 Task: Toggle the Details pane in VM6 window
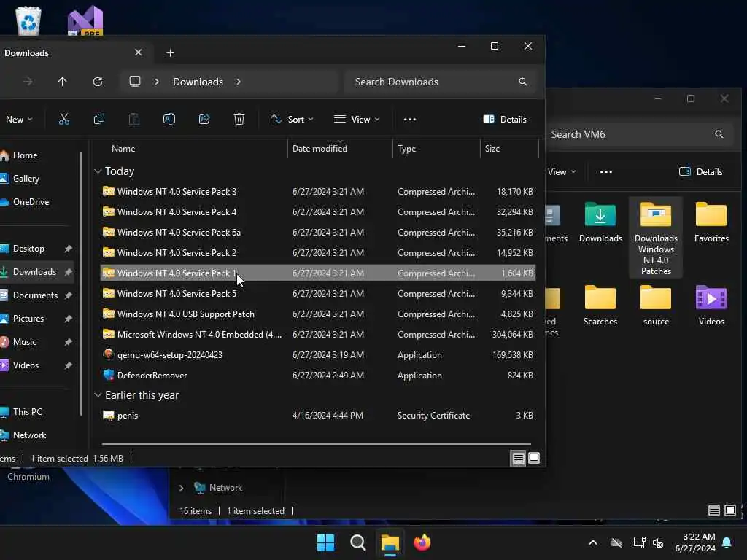pyautogui.click(x=701, y=172)
